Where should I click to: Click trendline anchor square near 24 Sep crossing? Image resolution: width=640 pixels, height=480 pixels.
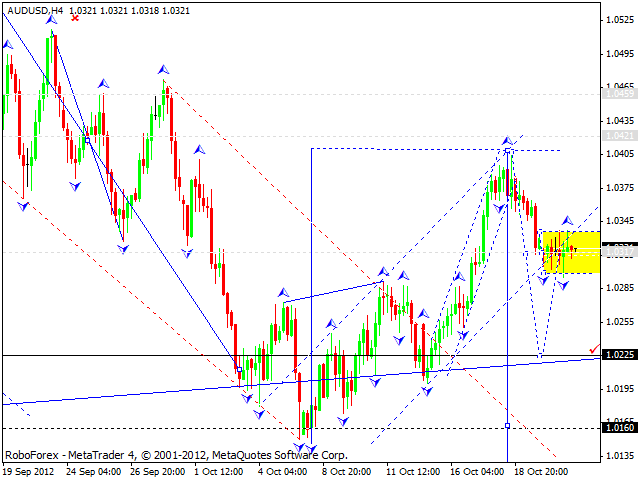[x=87, y=140]
